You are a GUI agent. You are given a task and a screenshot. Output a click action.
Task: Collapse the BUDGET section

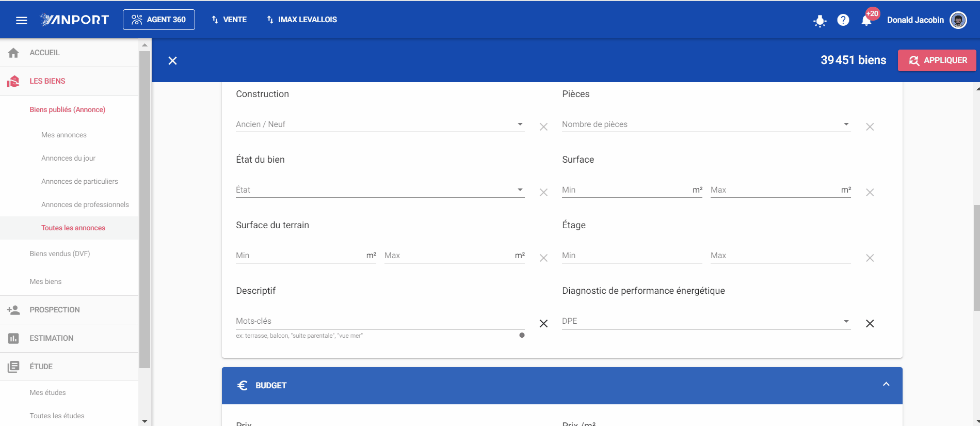886,385
